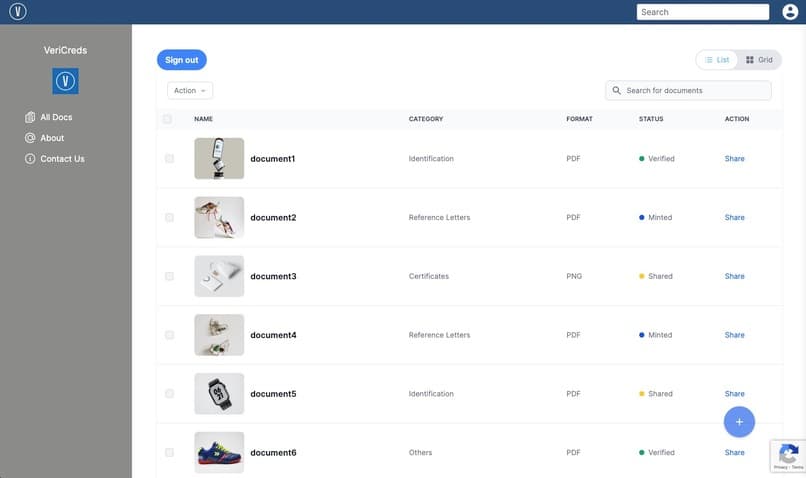
Task: Open the sneaker thumbnail of document6
Action: [219, 452]
